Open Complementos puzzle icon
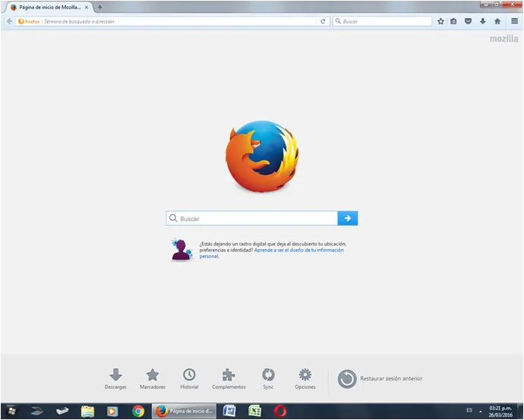 pyautogui.click(x=229, y=378)
